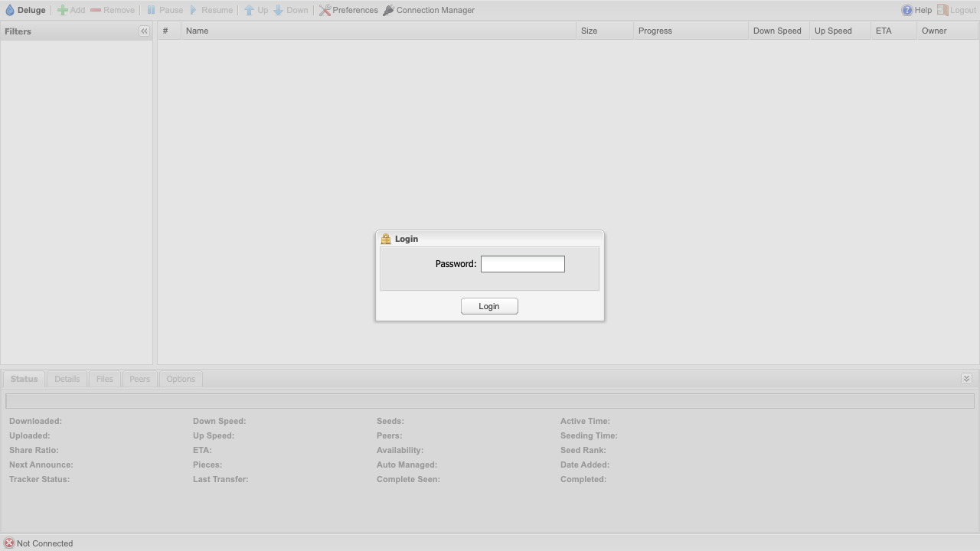Screen dimensions: 980x551
Task: Open Connection Manager via the plug icon
Action: [388, 10]
